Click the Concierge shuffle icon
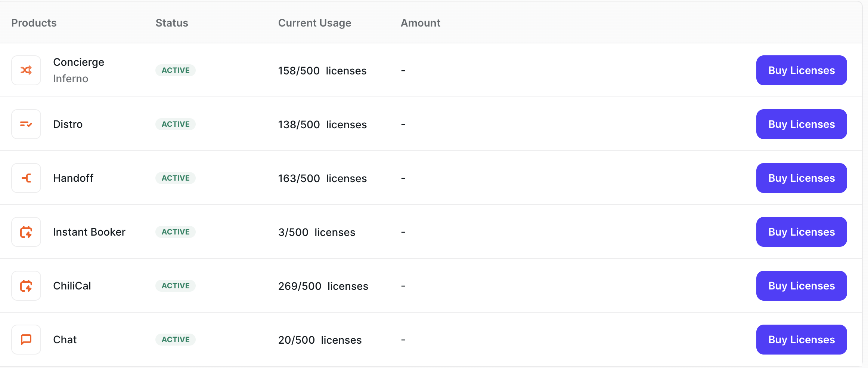 pyautogui.click(x=26, y=70)
